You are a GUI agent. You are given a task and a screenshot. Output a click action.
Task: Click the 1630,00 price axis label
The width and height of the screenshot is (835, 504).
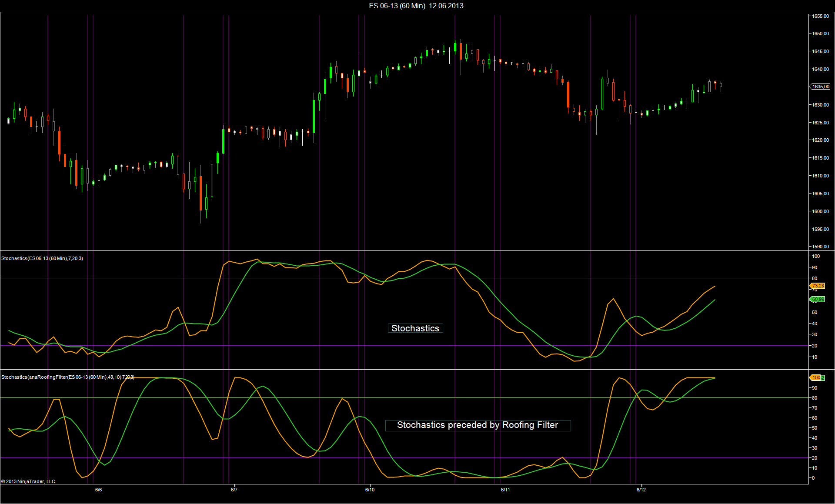click(x=820, y=105)
